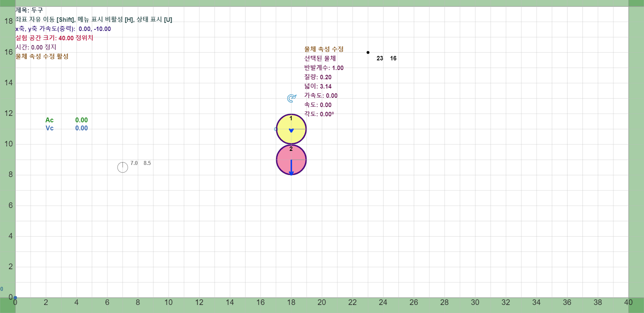The height and width of the screenshot is (313, 644).
Task: Click the rotate arrow icon above the yellow circle
Action: point(291,98)
